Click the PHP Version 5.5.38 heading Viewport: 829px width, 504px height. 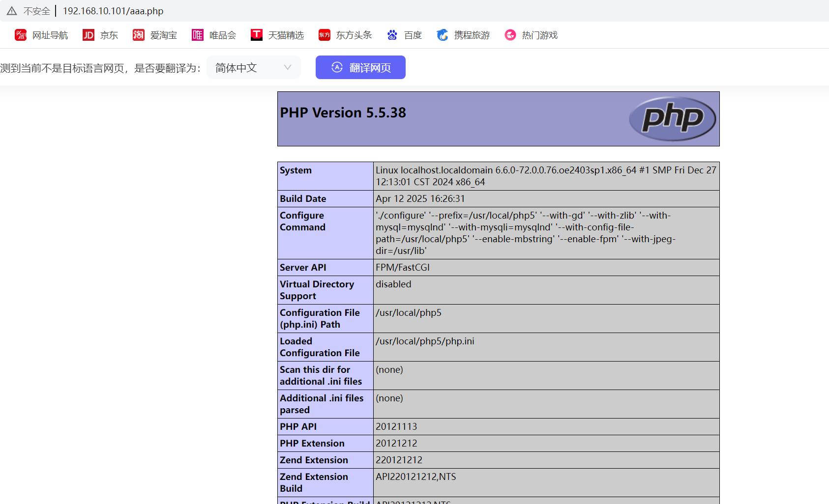coord(343,112)
